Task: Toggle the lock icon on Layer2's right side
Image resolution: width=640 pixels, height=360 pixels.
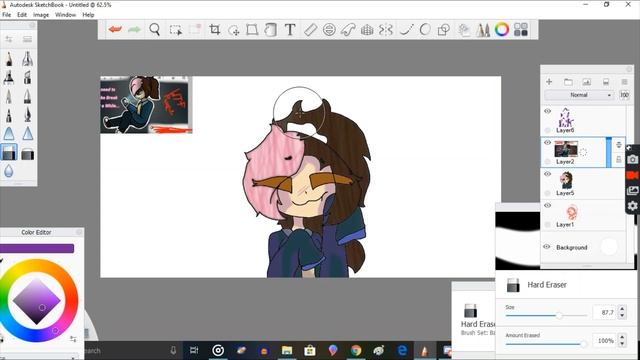Action: point(619,160)
